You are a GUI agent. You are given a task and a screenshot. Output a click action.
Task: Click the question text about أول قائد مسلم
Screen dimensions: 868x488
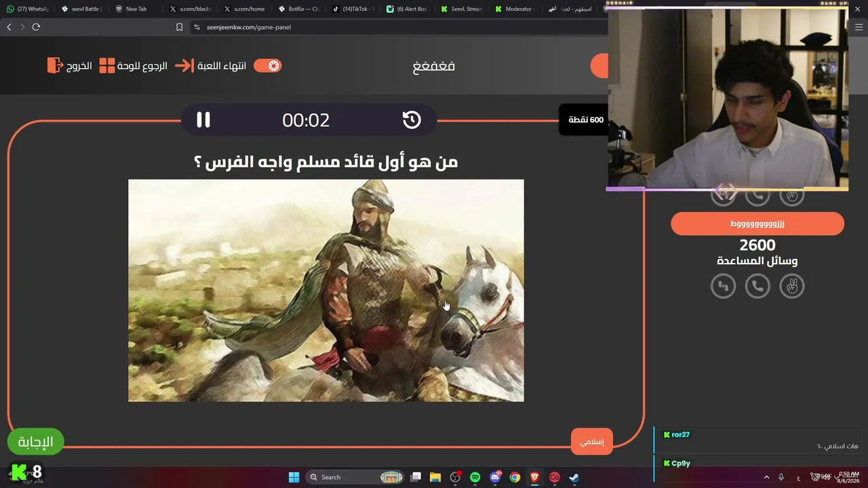(326, 162)
